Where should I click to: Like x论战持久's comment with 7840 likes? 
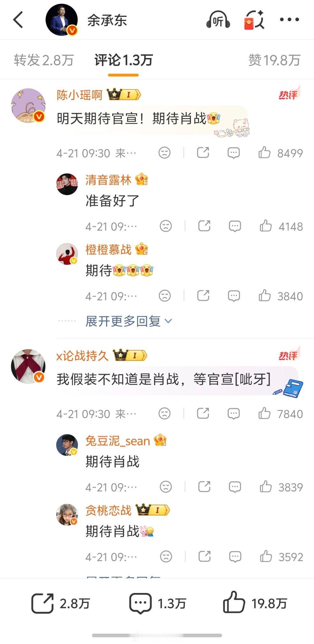(280, 413)
